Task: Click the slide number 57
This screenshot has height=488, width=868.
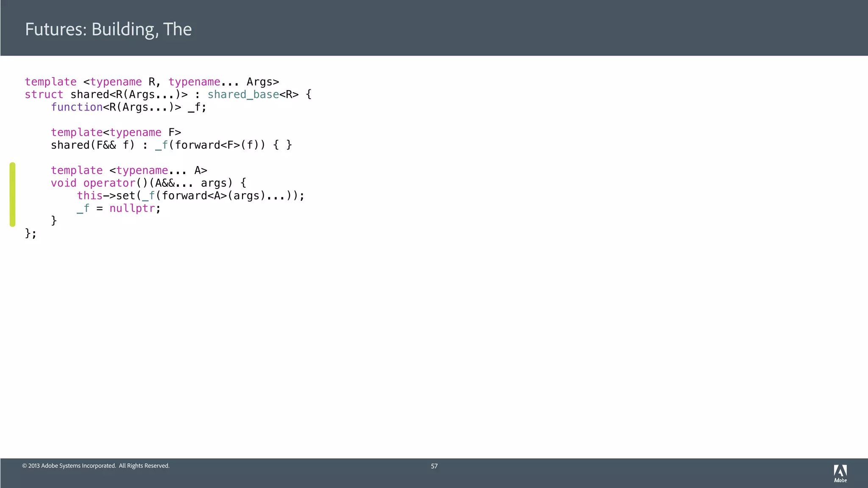Action: point(434,466)
